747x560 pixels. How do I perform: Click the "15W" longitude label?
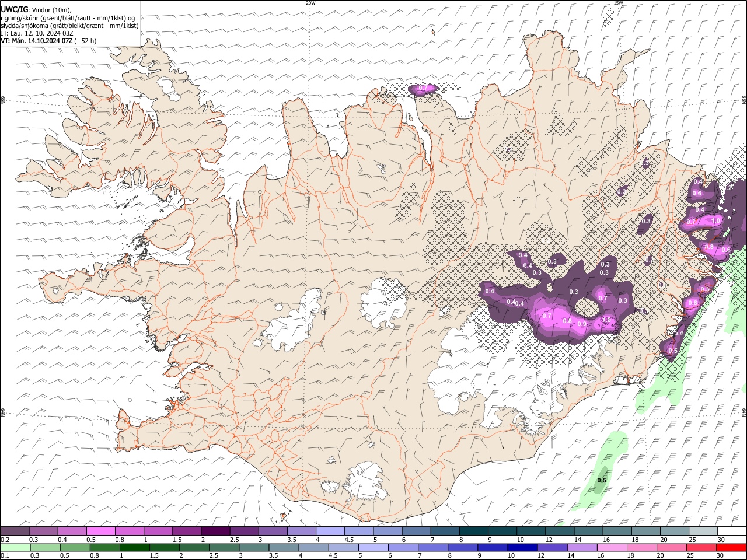618,3
